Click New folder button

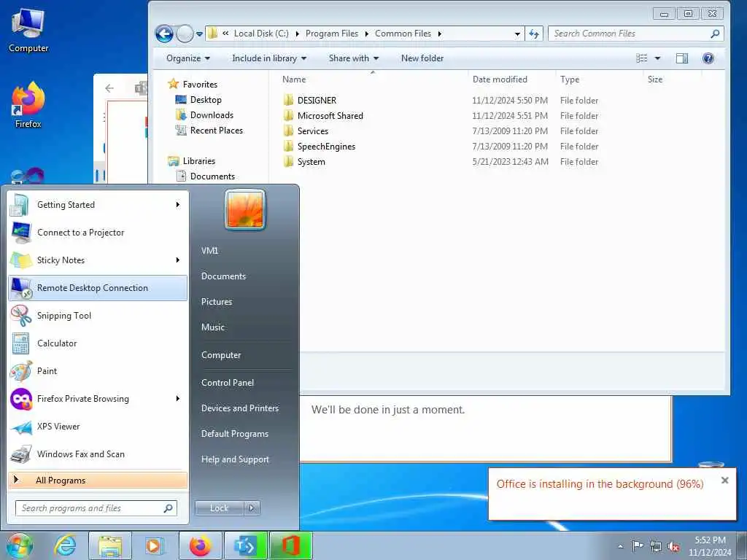click(422, 58)
